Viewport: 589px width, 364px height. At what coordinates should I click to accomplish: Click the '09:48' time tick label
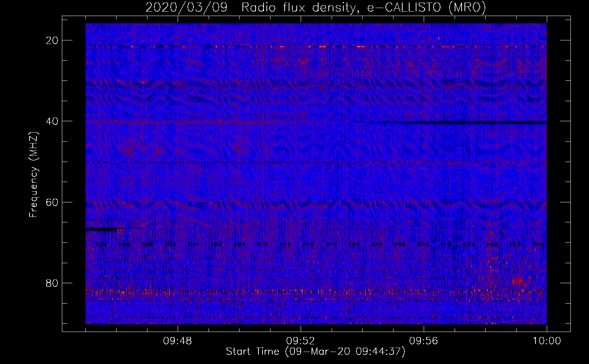click(x=177, y=341)
